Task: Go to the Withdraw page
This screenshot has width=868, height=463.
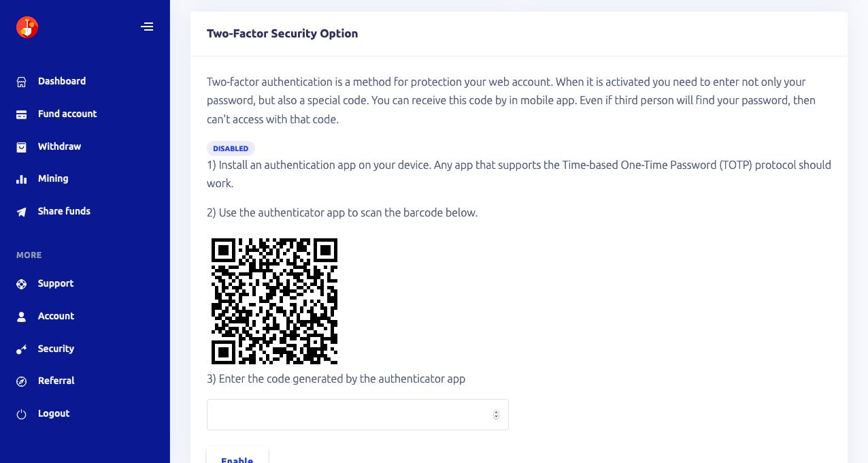Action: (59, 146)
